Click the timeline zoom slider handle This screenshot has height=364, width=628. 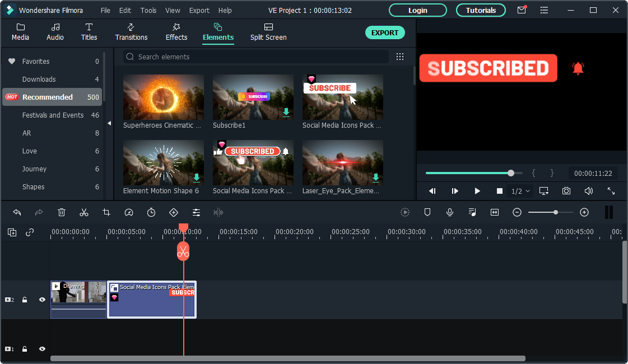tap(555, 212)
